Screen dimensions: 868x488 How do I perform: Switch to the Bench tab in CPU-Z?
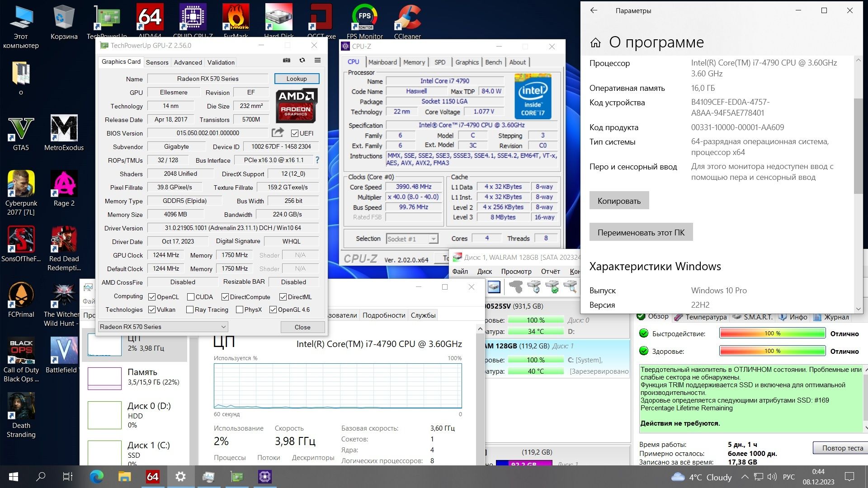tap(493, 62)
